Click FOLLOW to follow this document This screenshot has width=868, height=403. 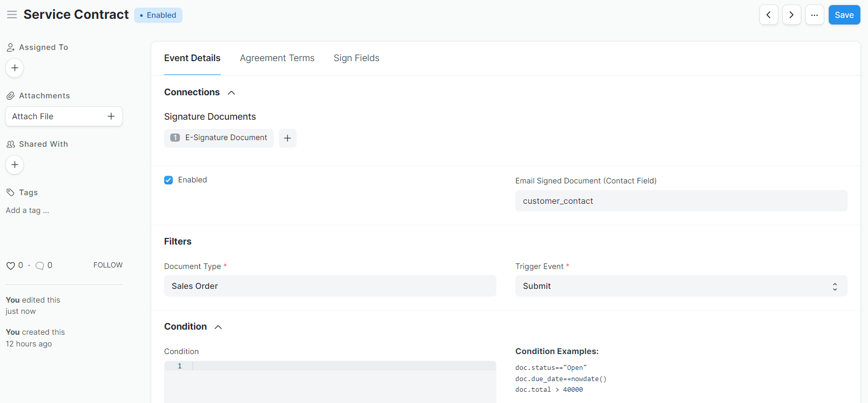(x=108, y=265)
